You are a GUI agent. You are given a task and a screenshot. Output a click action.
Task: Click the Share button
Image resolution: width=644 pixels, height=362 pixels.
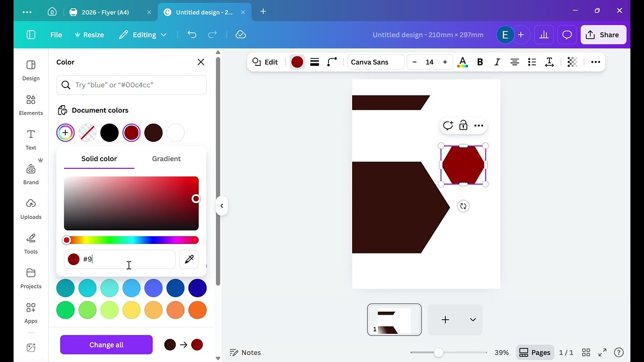[x=603, y=35]
